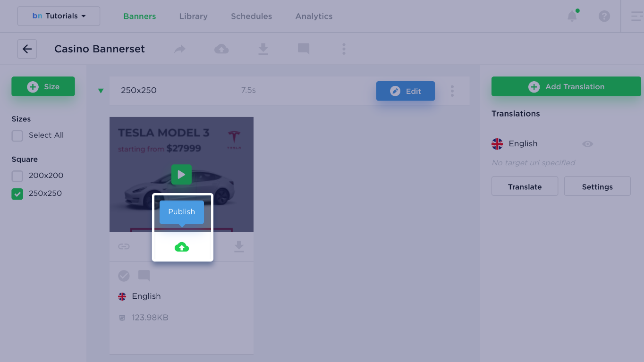
Task: Click the Translate button
Action: click(x=525, y=186)
